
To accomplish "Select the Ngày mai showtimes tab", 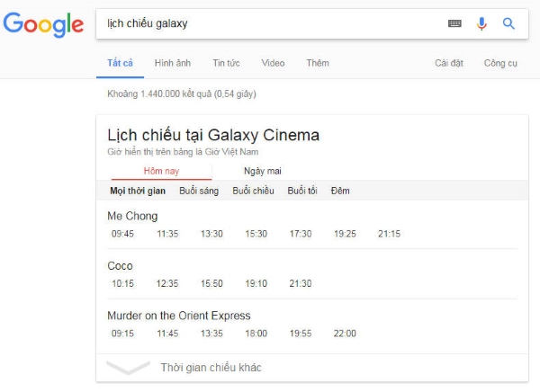I will tap(263, 170).
